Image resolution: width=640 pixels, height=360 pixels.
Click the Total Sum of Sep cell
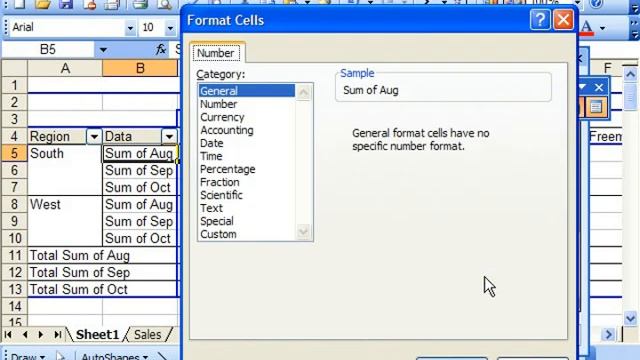[x=102, y=272]
